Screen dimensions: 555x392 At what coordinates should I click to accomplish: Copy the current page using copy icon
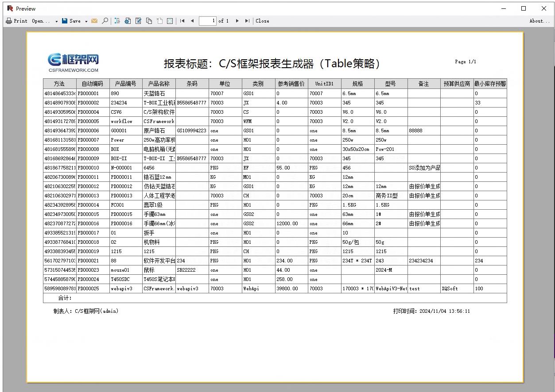(149, 21)
